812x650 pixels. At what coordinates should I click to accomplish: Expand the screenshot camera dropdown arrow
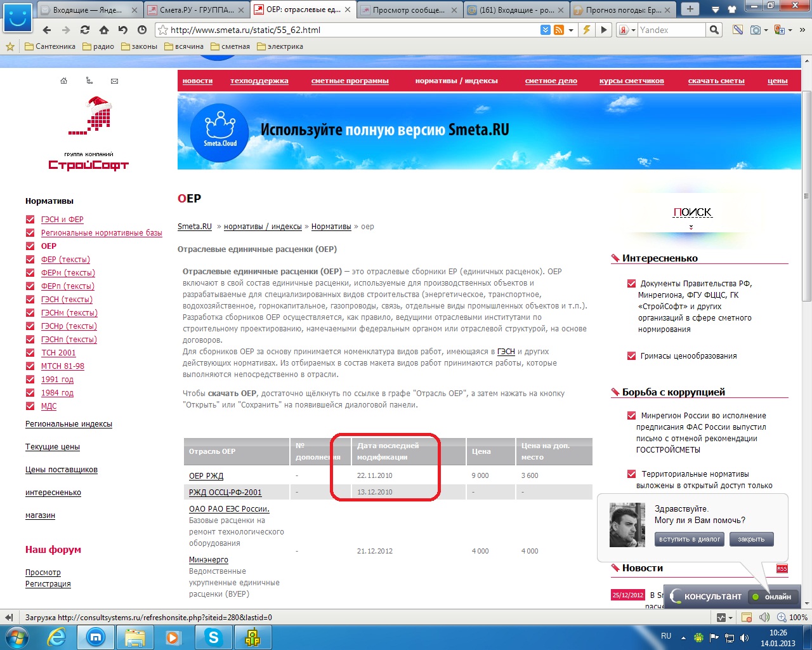[766, 30]
